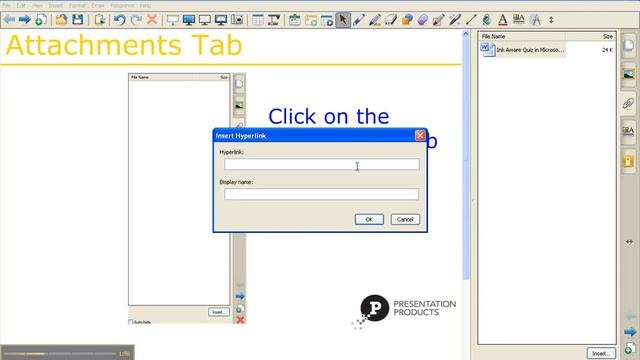Add a page using the icon below the sidebar tabs
The width and height of the screenshot is (640, 360).
tap(630, 348)
